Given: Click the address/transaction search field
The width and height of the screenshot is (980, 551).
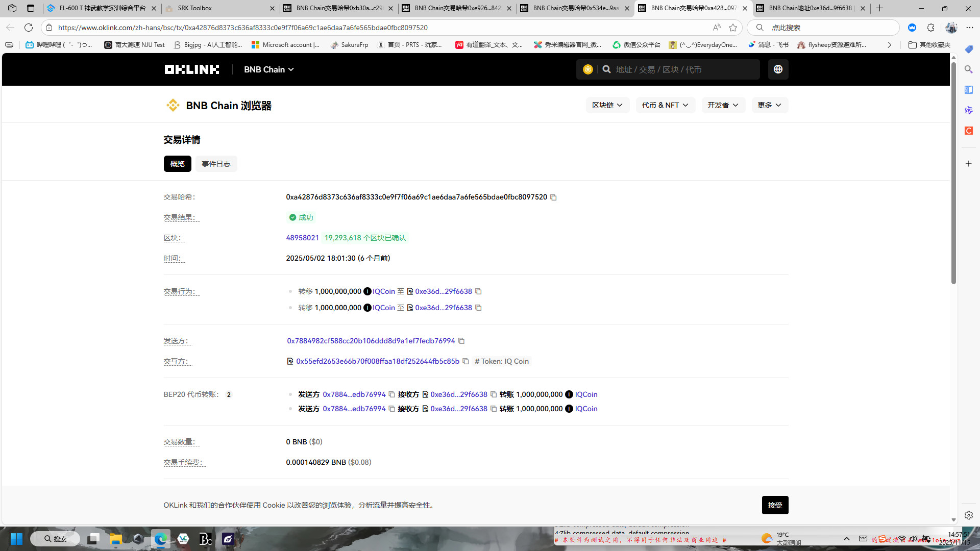Looking at the screenshot, I should [x=684, y=69].
